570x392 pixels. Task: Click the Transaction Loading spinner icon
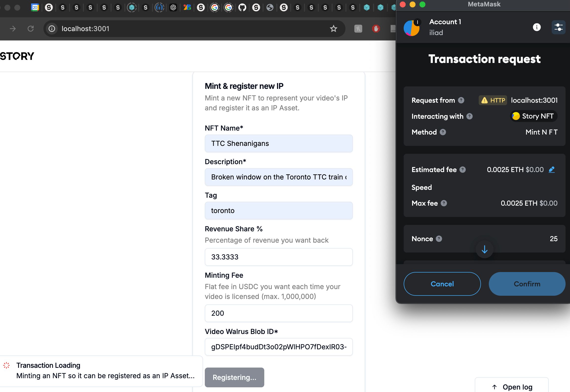pyautogui.click(x=6, y=365)
